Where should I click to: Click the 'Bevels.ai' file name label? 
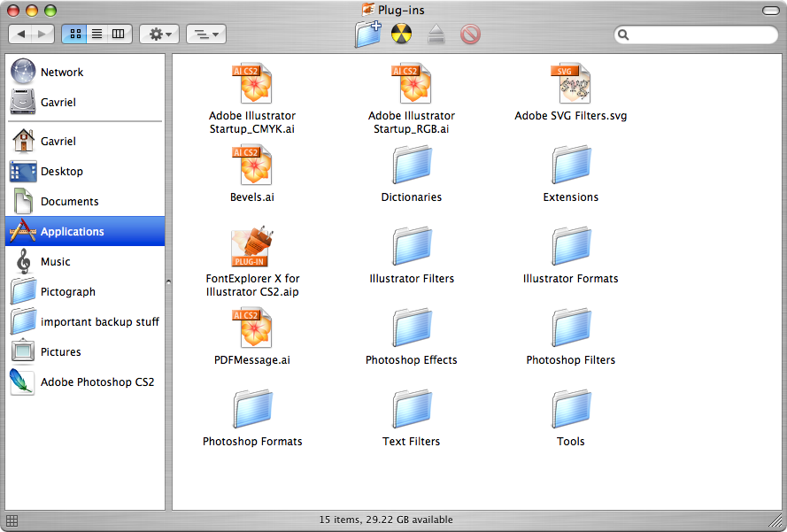252,197
